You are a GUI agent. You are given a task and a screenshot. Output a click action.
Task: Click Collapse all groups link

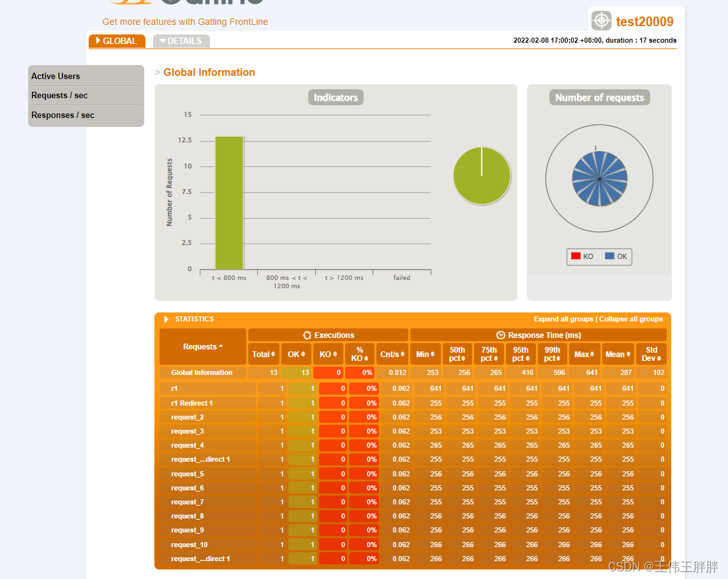coord(631,319)
